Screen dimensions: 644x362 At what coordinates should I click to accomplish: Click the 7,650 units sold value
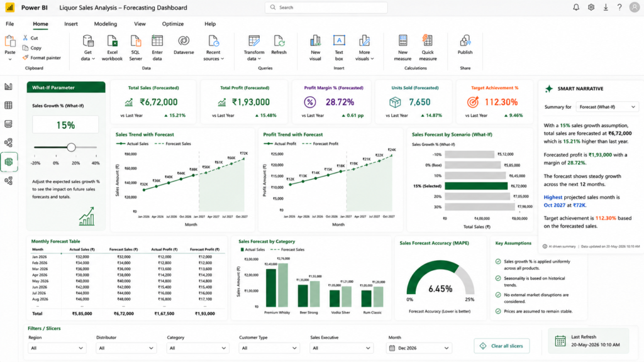point(419,102)
